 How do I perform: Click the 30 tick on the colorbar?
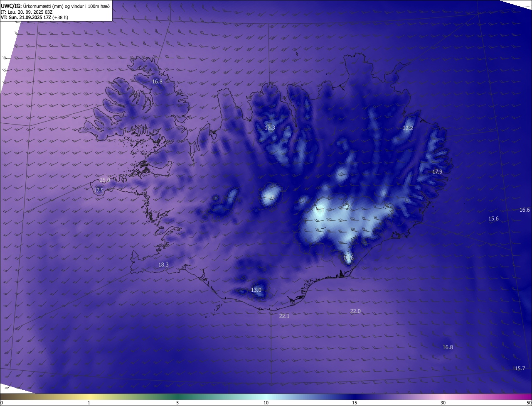point(443,403)
